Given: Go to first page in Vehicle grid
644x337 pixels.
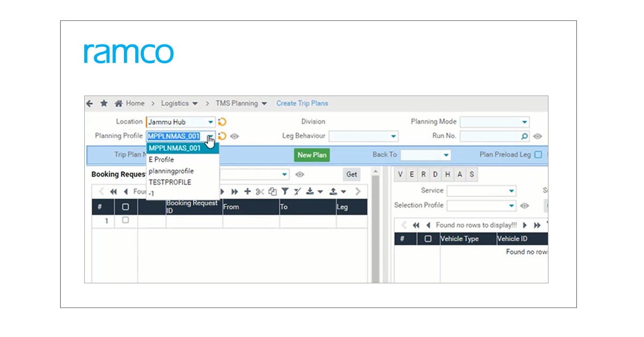Looking at the screenshot, I should tap(416, 225).
